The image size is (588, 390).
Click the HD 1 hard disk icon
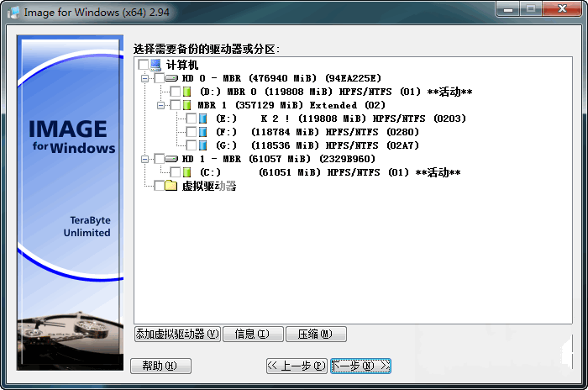click(x=171, y=159)
